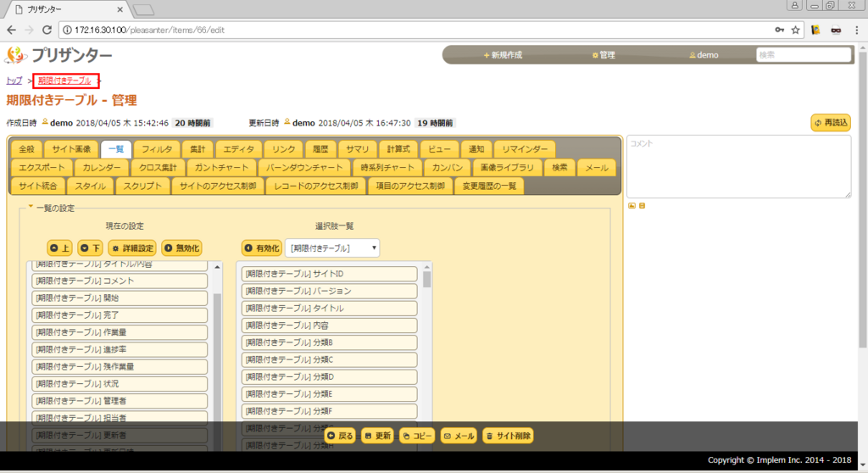Open the 検索 tab in settings
The width and height of the screenshot is (868, 473).
click(x=559, y=167)
